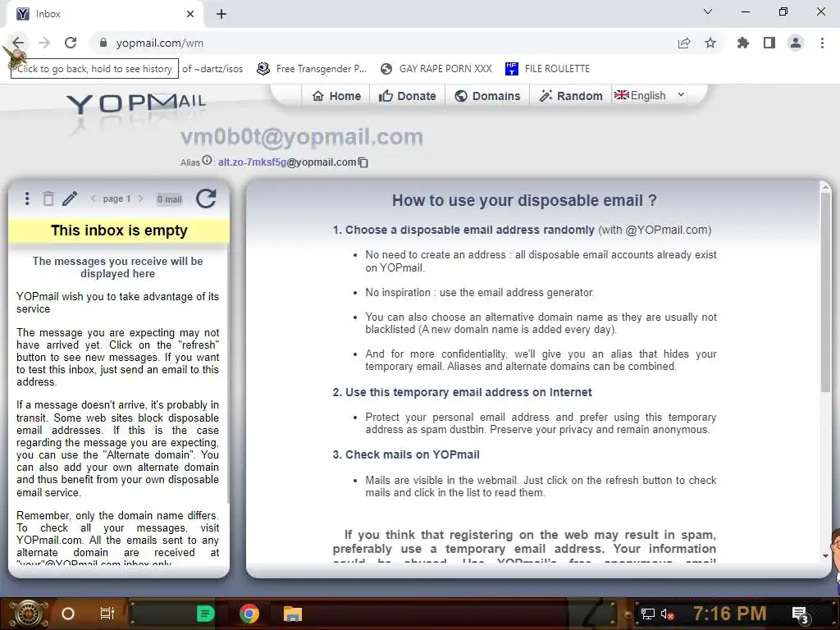Click '2. Use this temporary email address' heading
Screen dimensions: 840x630
[x=463, y=393]
